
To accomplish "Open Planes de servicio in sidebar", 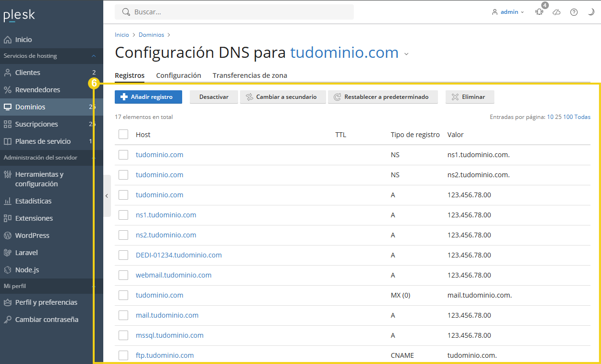I will [51, 141].
